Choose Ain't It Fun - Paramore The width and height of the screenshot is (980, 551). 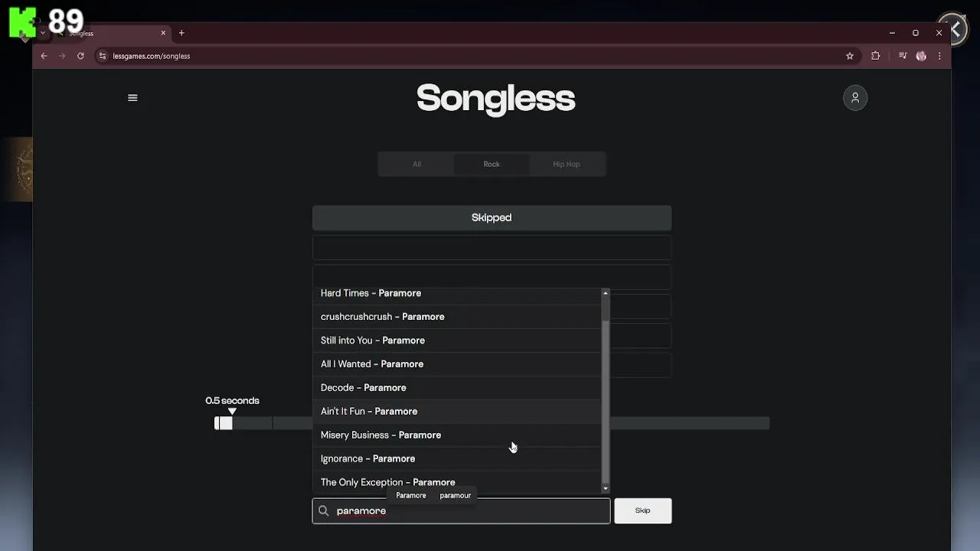pos(456,412)
